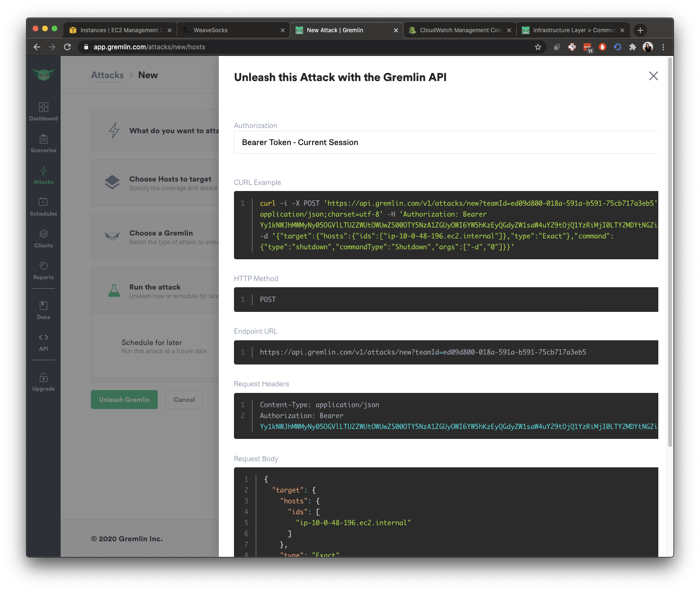Click the CURL Example code block
This screenshot has height=592, width=700.
click(x=446, y=225)
